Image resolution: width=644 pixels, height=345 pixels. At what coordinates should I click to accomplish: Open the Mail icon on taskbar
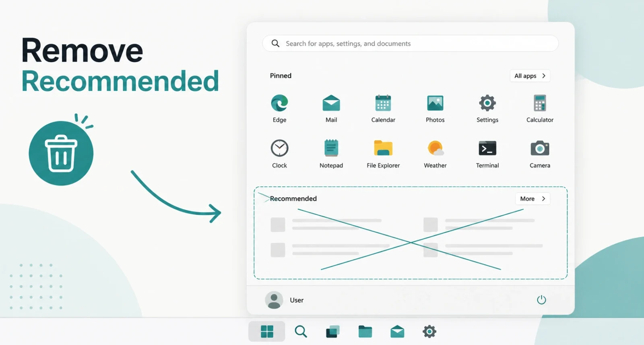tap(397, 332)
